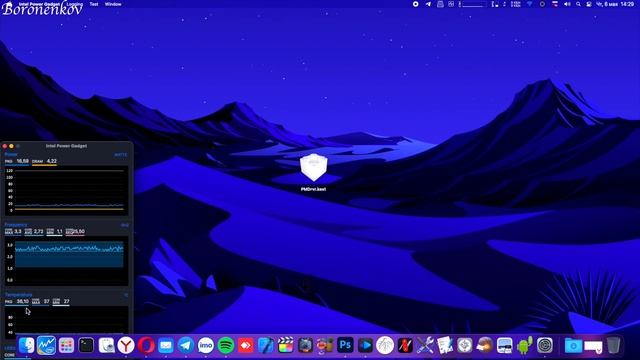
Task: Toggle the CORE MIN temperature 27 readout
Action: coord(61,302)
